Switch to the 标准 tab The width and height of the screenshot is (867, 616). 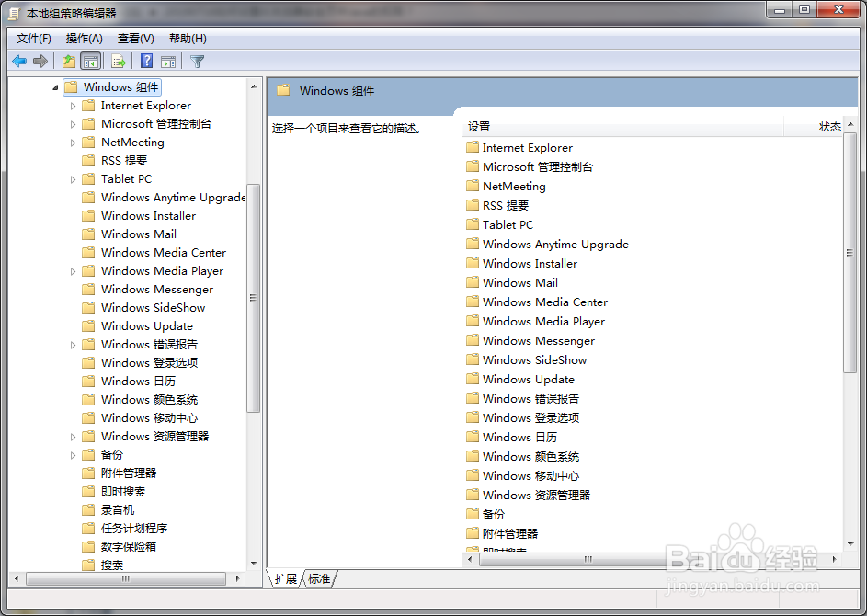319,578
